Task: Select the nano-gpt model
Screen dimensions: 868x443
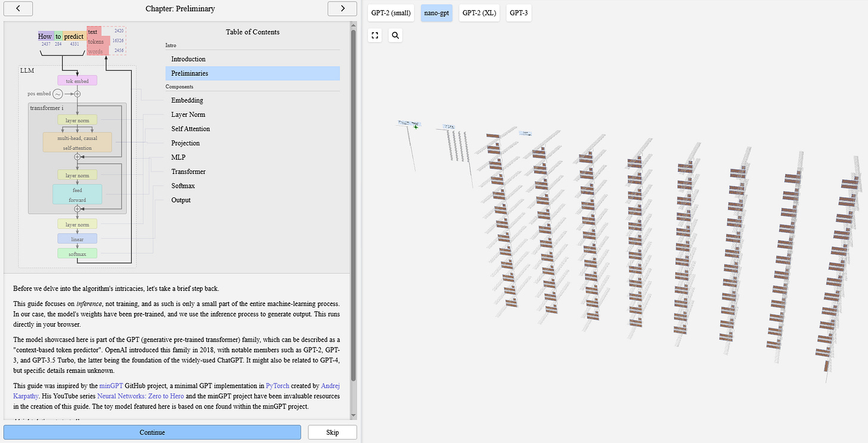Action: 437,13
